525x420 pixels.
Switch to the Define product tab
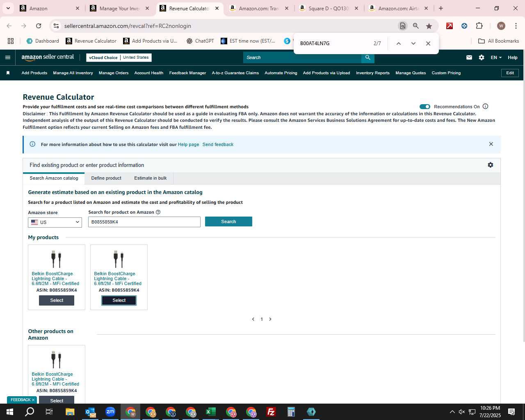(x=106, y=178)
